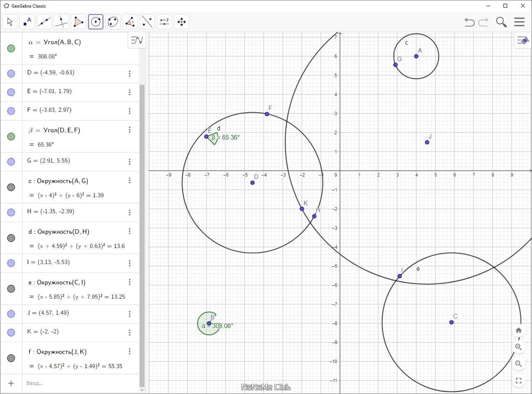
Task: Click the β = 65.36° label in graph
Action: 225,138
